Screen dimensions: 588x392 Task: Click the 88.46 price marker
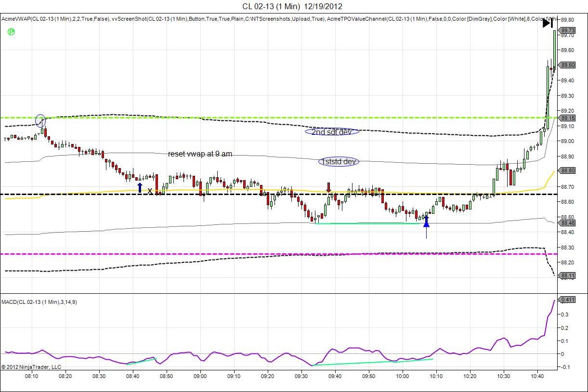(x=568, y=223)
